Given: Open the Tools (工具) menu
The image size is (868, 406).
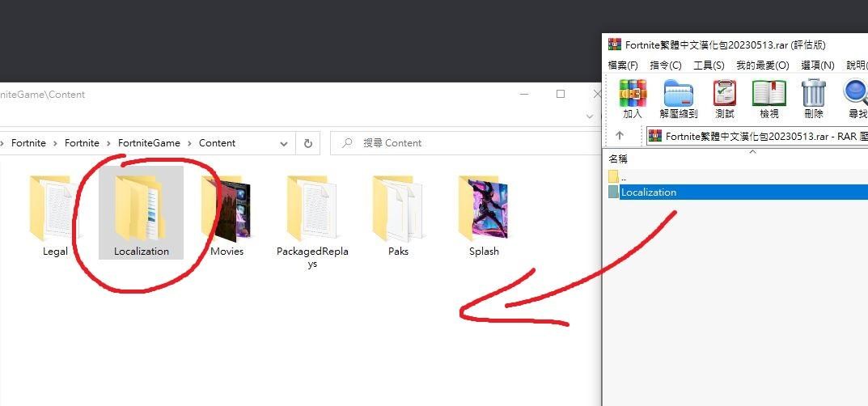Looking at the screenshot, I should (709, 66).
